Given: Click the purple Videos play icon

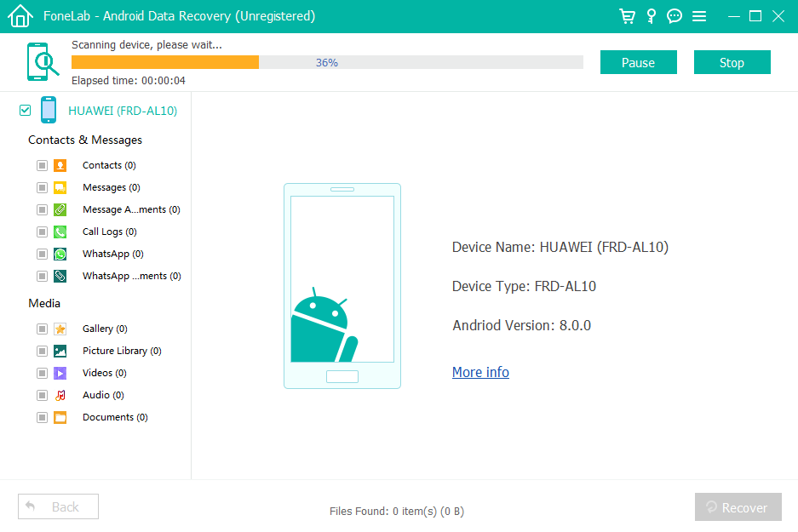Looking at the screenshot, I should pyautogui.click(x=60, y=374).
